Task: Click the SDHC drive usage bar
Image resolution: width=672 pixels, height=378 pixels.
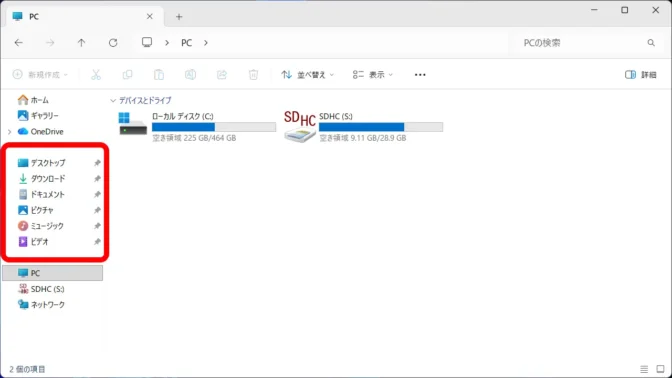Action: [381, 127]
